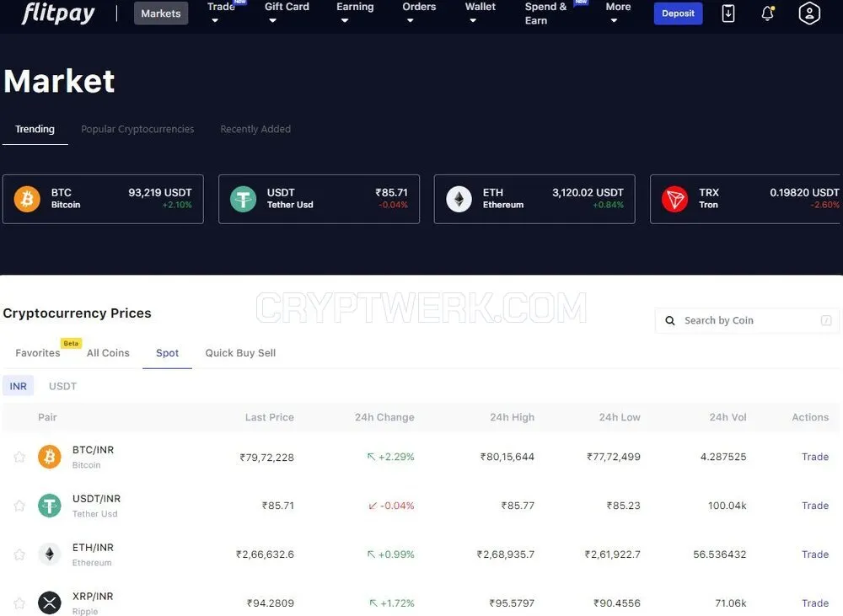Click Trade link for ETH/INR
The width and height of the screenshot is (843, 616).
[x=815, y=554]
